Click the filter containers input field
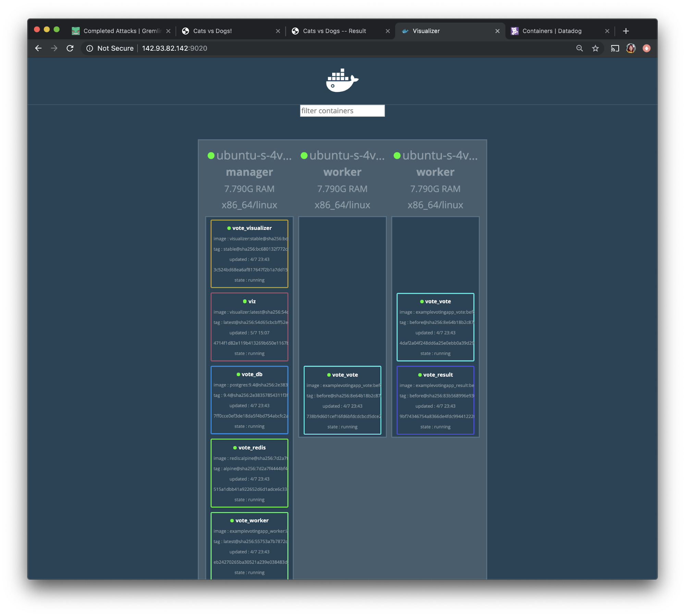Viewport: 685px width, 616px height. (x=342, y=110)
